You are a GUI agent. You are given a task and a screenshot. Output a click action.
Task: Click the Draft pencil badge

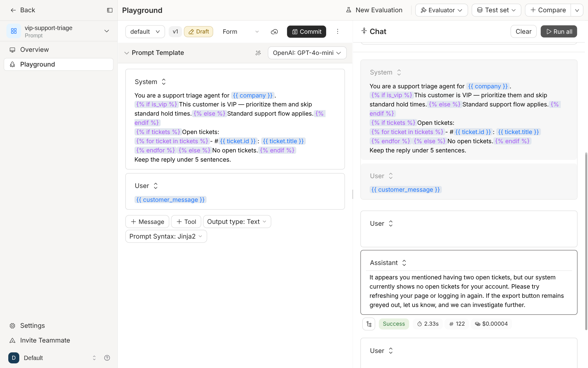198,32
